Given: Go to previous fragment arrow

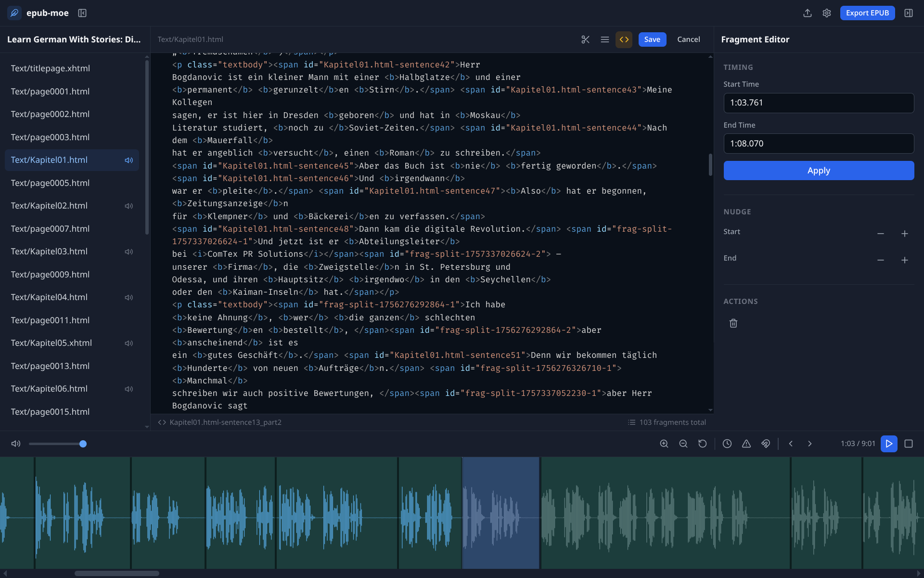Looking at the screenshot, I should pyautogui.click(x=791, y=444).
